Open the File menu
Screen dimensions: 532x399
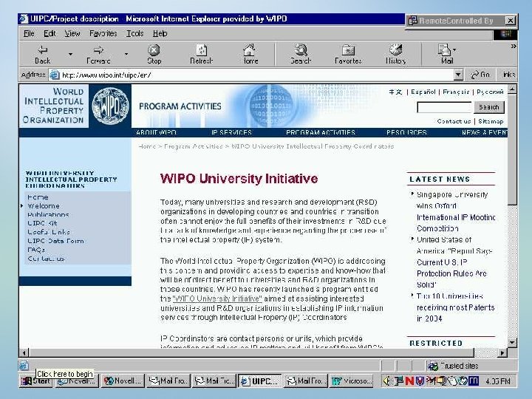29,33
